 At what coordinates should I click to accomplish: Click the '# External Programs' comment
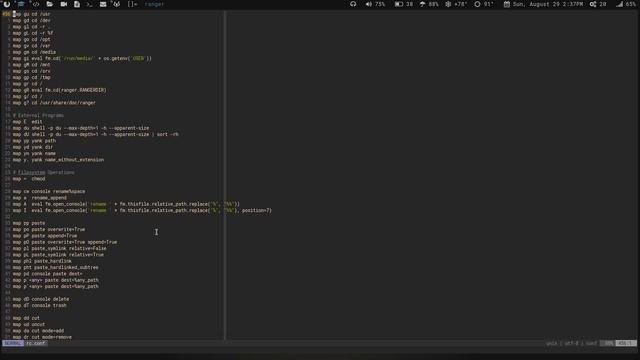[38, 116]
